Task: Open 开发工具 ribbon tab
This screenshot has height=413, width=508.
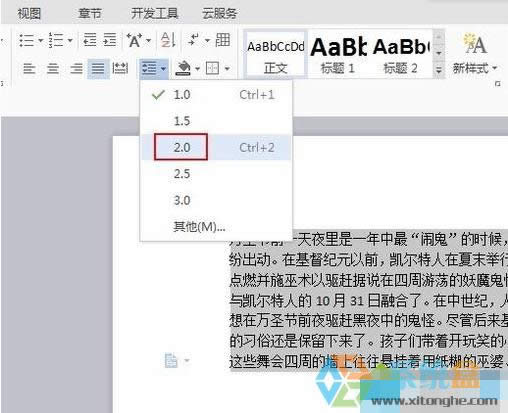Action: (x=154, y=14)
